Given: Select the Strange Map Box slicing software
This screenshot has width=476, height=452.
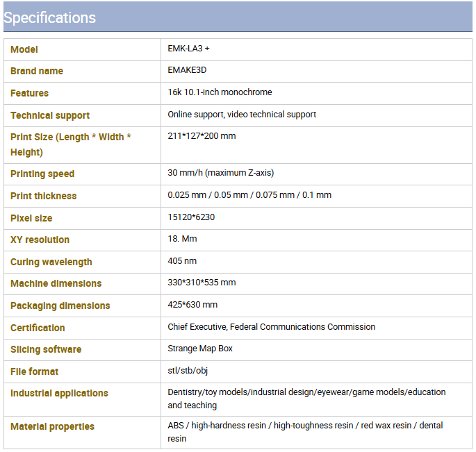Looking at the screenshot, I should [200, 349].
